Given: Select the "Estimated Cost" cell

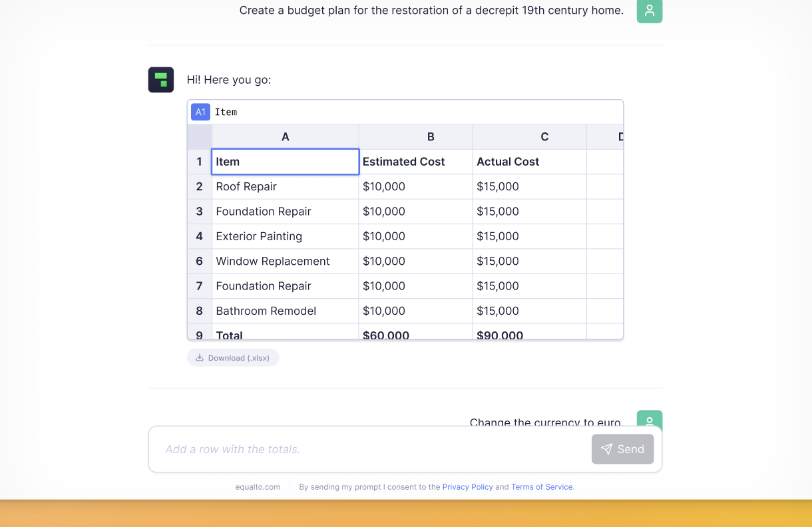Looking at the screenshot, I should [x=416, y=162].
